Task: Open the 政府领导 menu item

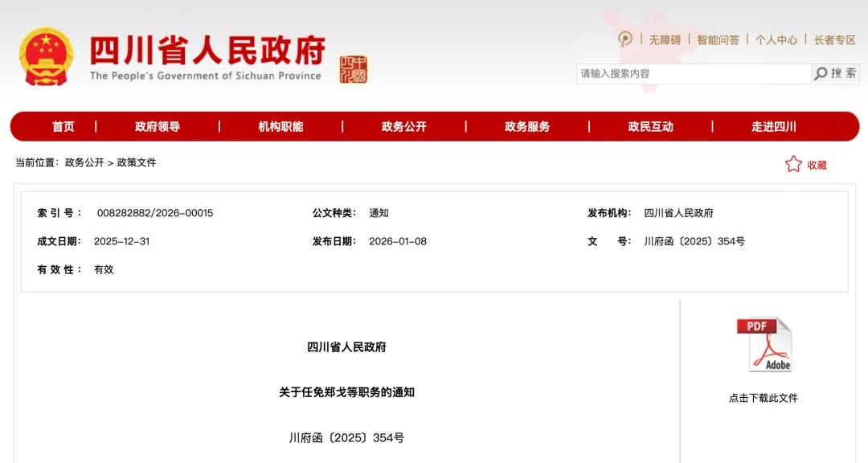Action: pos(158,126)
